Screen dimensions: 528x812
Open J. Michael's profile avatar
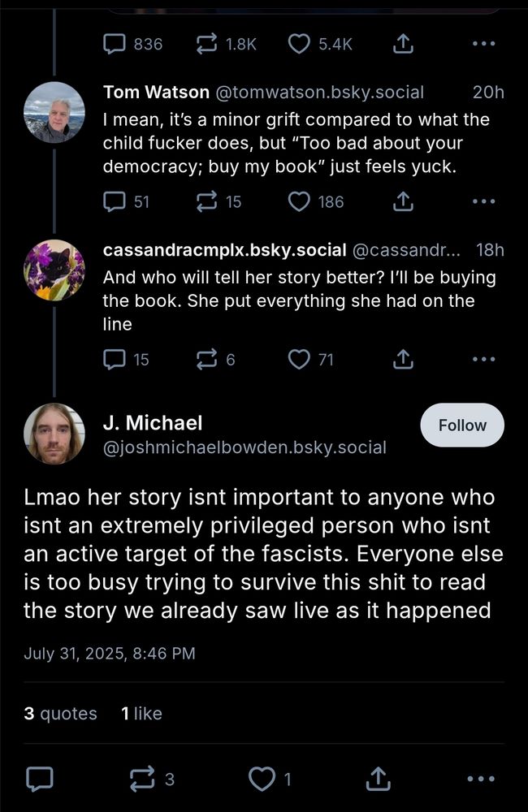pyautogui.click(x=54, y=434)
